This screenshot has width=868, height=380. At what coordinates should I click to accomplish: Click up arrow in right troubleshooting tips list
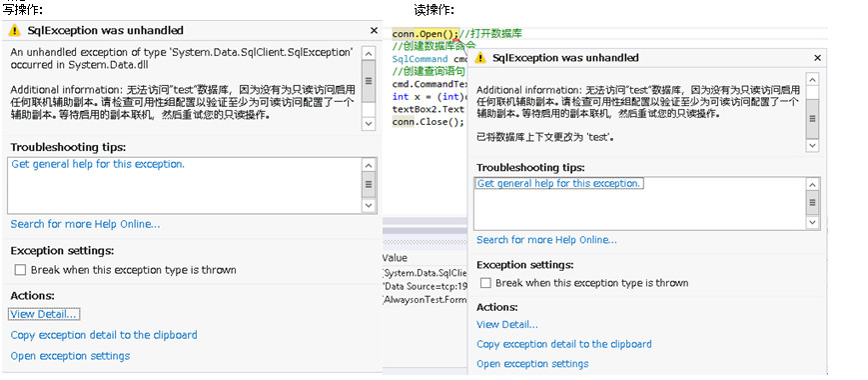[812, 185]
